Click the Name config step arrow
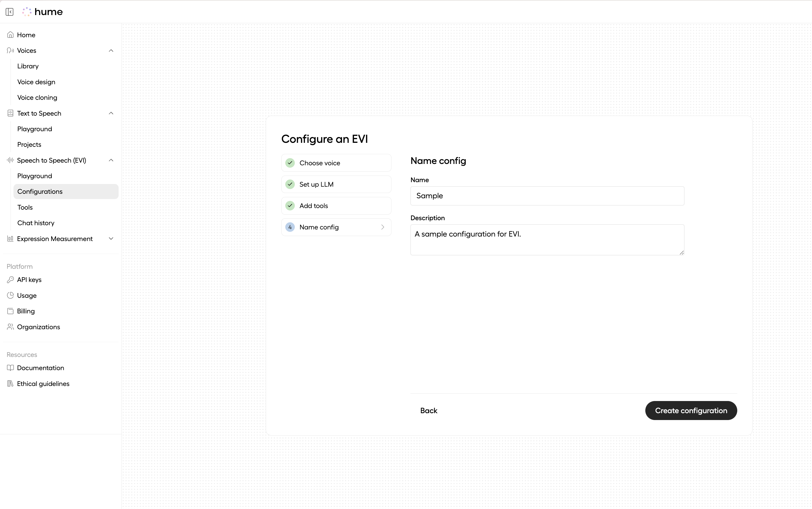The image size is (812, 509). pyautogui.click(x=382, y=227)
